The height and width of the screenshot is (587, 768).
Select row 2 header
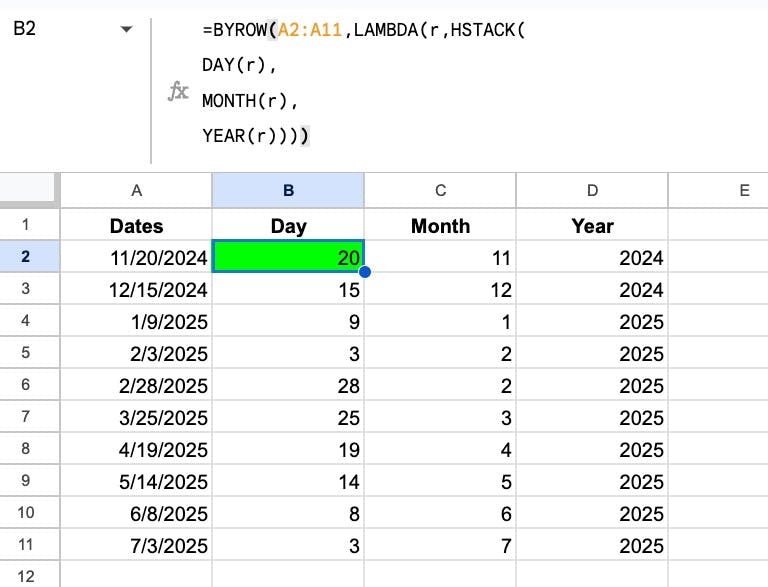click(25, 256)
